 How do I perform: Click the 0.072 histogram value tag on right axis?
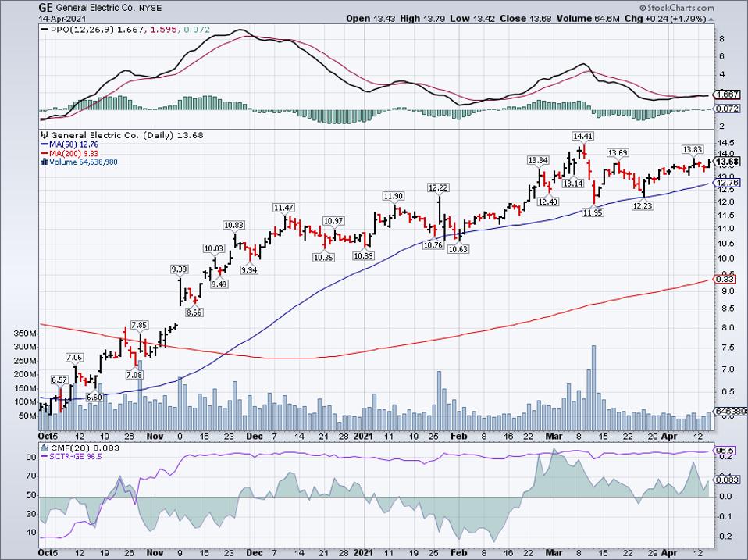point(728,109)
